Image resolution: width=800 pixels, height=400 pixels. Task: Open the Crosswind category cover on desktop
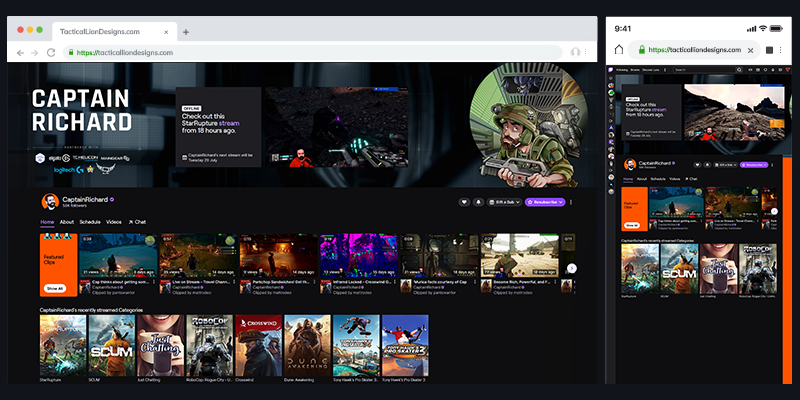click(x=258, y=345)
